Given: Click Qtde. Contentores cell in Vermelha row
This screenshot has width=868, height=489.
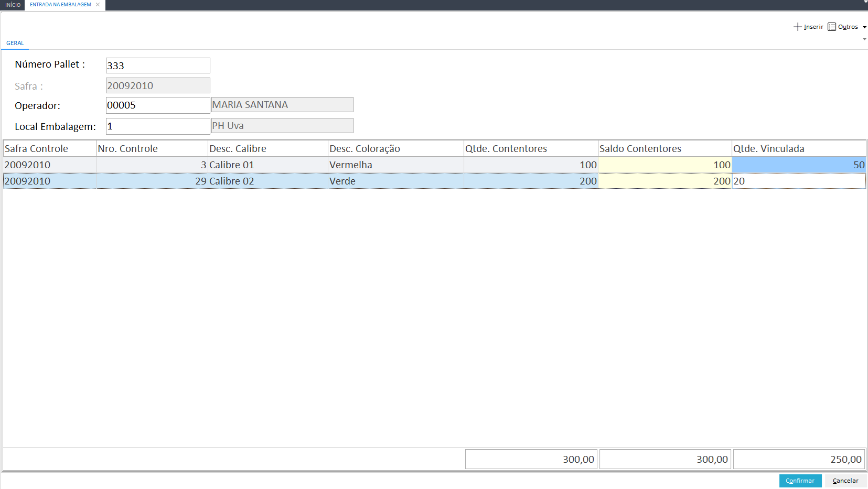Looking at the screenshot, I should (531, 165).
